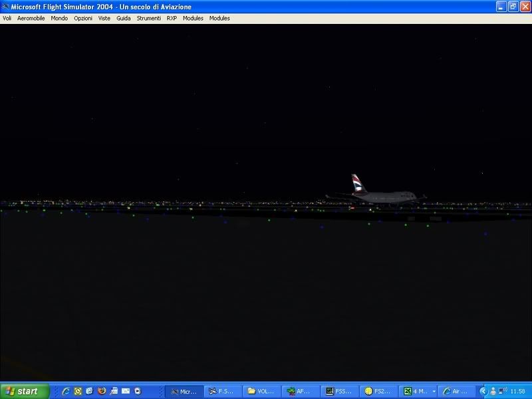Open the Mondo menu
Image resolution: width=532 pixels, height=399 pixels.
click(x=59, y=19)
